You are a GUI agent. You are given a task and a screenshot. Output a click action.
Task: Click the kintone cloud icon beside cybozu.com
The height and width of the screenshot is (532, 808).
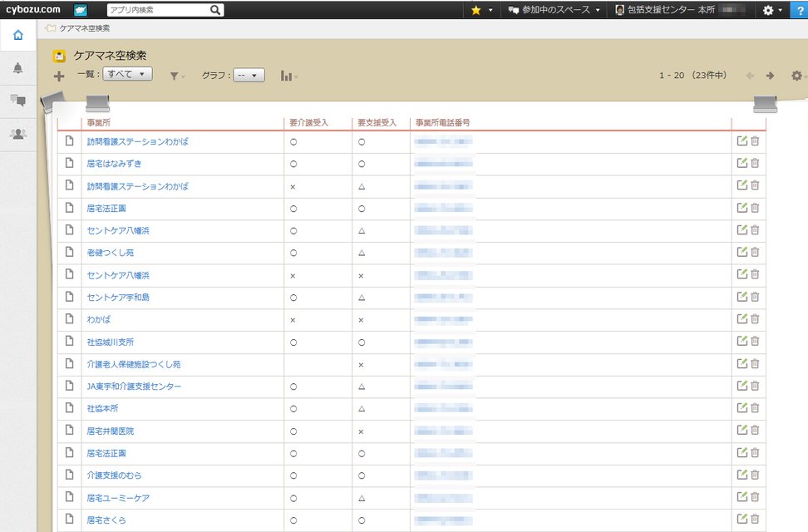coord(81,9)
